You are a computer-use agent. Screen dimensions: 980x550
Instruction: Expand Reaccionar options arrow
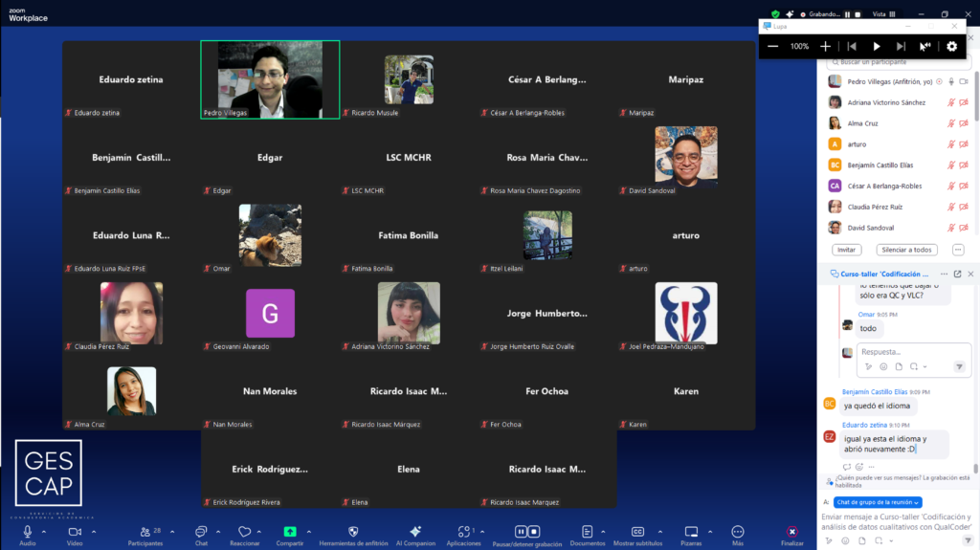tap(258, 532)
